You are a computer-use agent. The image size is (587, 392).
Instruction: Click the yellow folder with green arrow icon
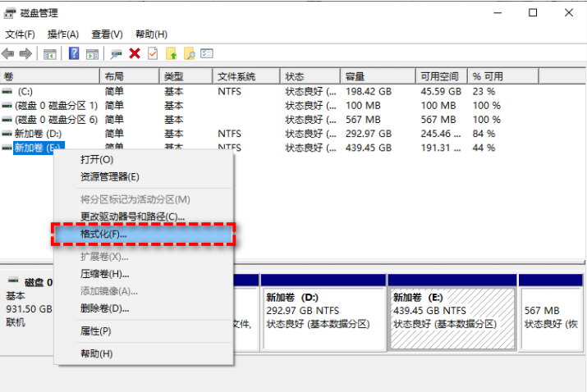point(172,54)
